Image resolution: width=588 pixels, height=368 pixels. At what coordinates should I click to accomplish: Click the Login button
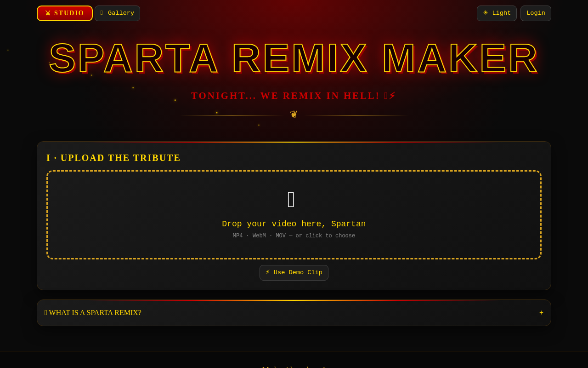(536, 13)
